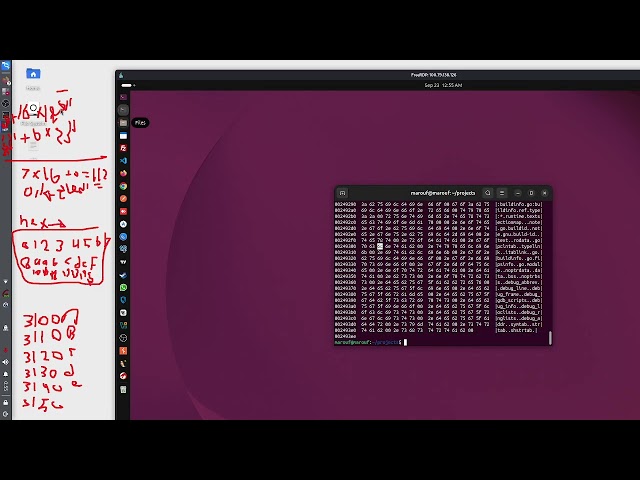Click the top blue icon in left panel
Image resolution: width=640 pixels, height=480 pixels.
coord(6,66)
